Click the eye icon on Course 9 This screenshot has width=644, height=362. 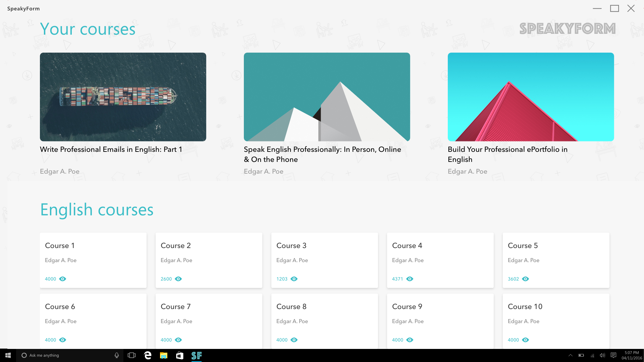(x=410, y=340)
